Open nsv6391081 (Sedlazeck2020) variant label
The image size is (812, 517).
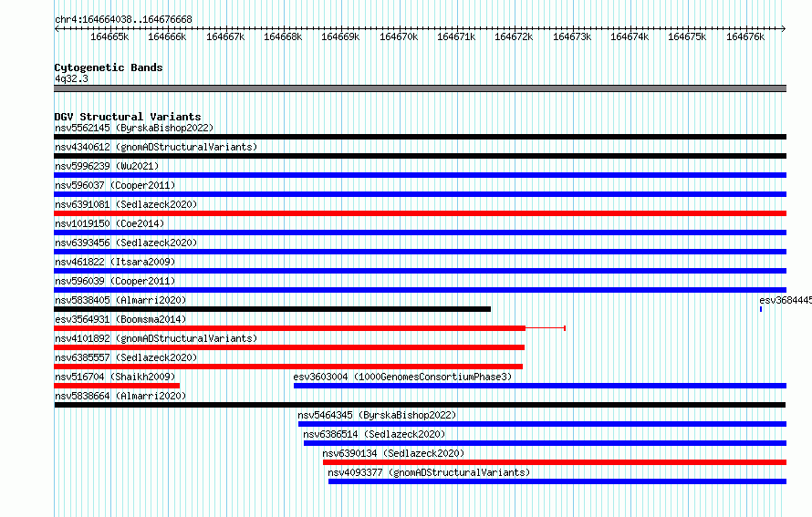[x=126, y=204]
